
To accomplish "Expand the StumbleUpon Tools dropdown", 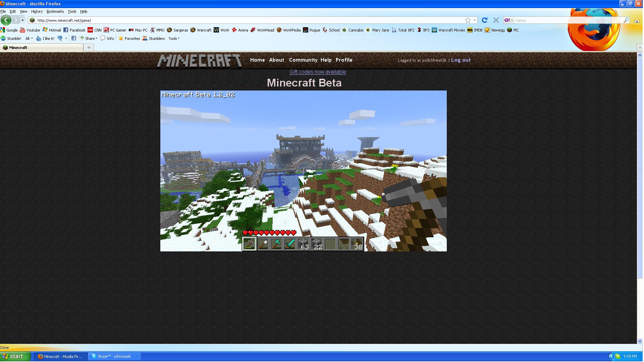I will (x=174, y=39).
